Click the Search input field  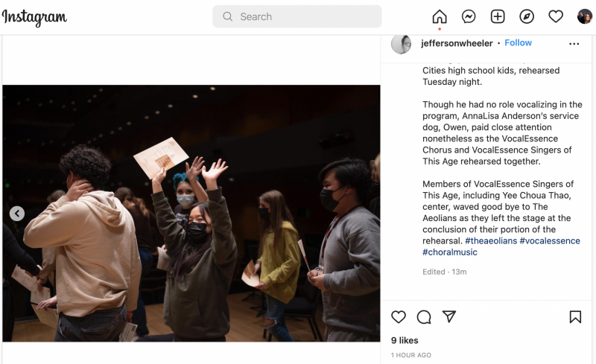(x=297, y=16)
